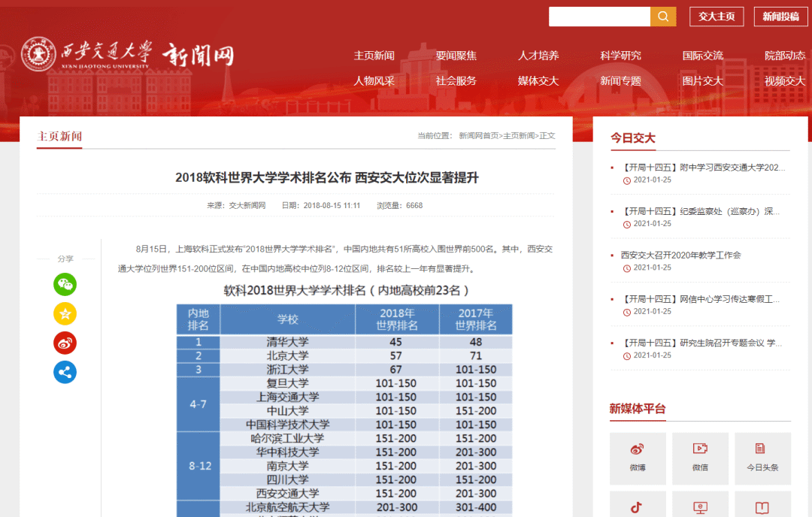Click the blue generic share icon
This screenshot has height=517, width=812.
pyautogui.click(x=65, y=372)
